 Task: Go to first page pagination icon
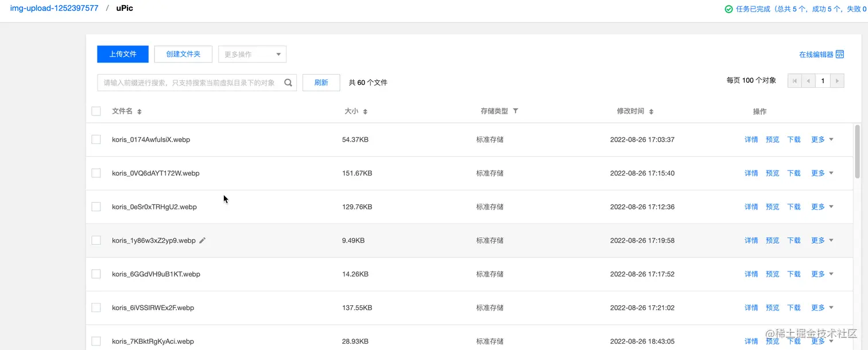(795, 81)
